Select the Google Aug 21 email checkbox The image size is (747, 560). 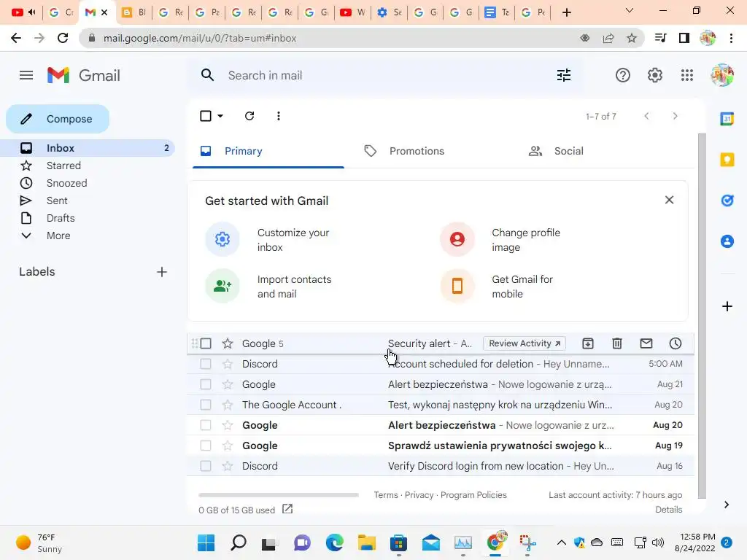(x=206, y=384)
